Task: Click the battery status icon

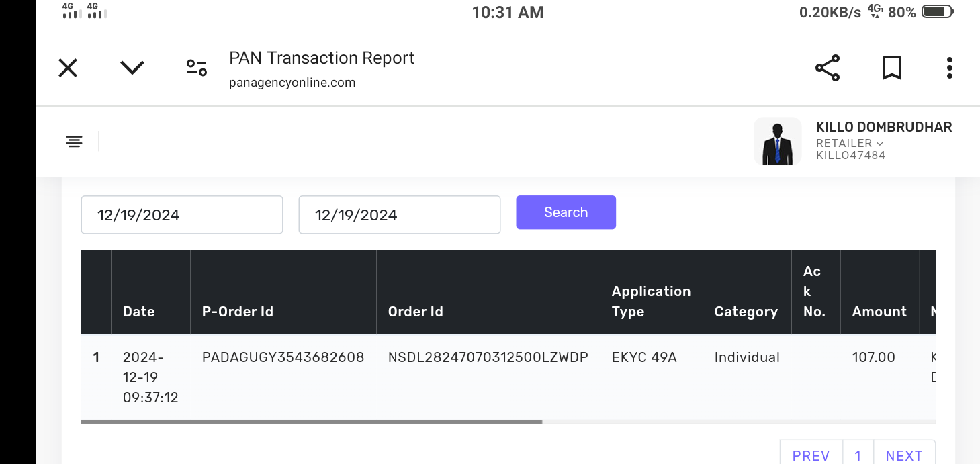Action: pyautogui.click(x=938, y=12)
